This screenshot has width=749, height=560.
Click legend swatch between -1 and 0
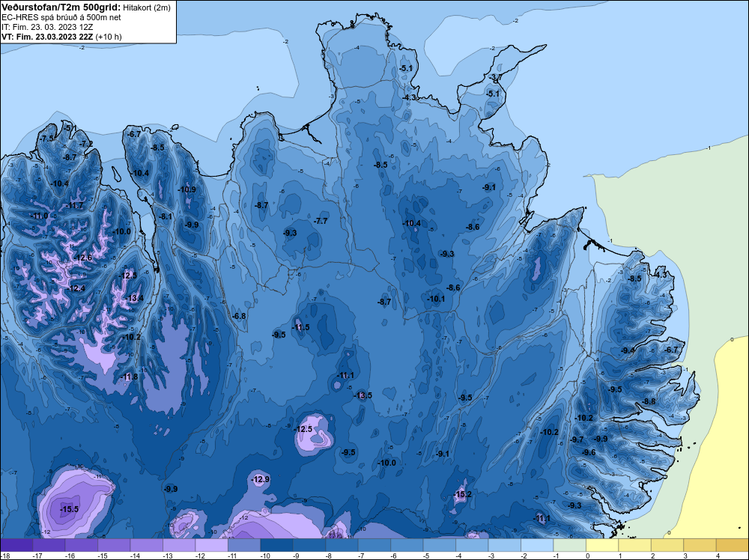tap(569, 545)
